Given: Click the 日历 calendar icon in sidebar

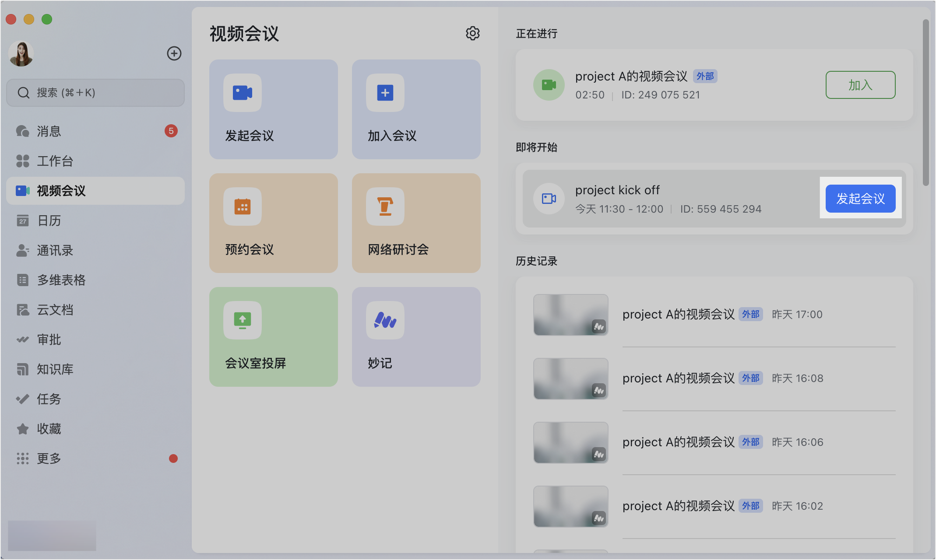Looking at the screenshot, I should click(x=23, y=220).
